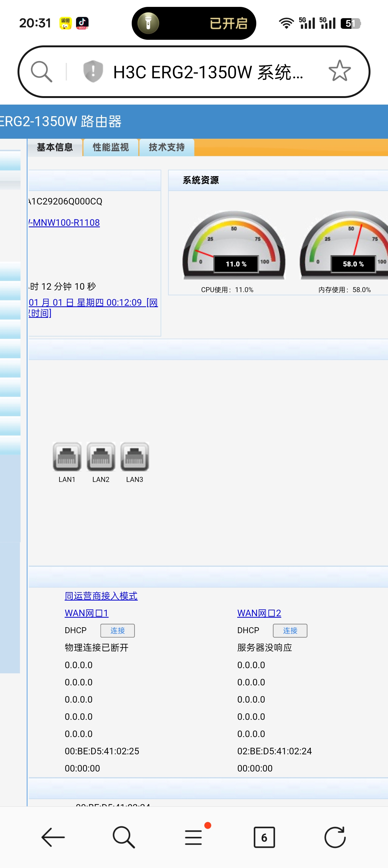Open search from bottom toolbar
388x868 pixels.
click(x=124, y=837)
